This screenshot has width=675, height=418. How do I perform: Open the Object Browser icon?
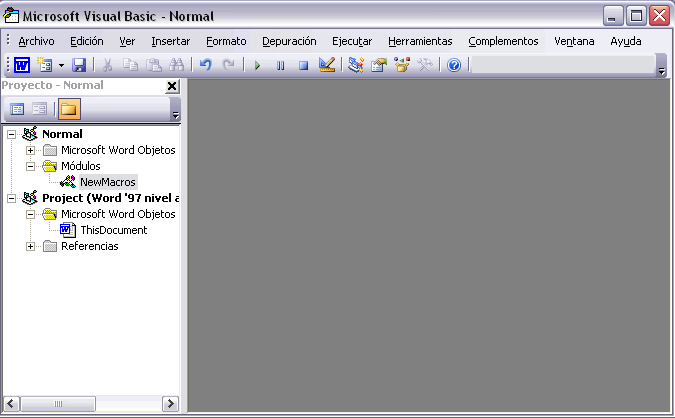(x=402, y=65)
